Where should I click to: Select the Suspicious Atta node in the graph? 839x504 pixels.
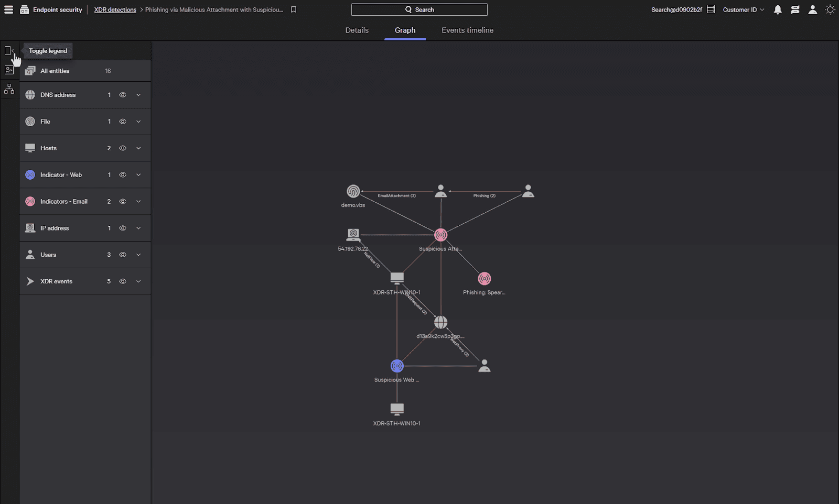coord(440,235)
